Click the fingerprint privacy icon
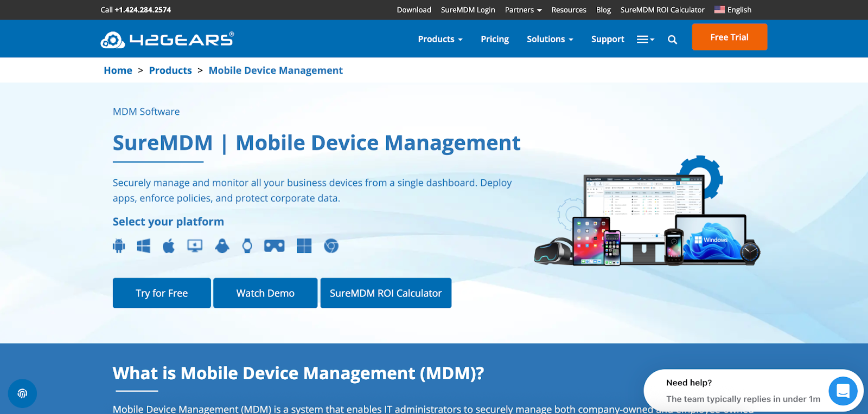 (x=22, y=393)
